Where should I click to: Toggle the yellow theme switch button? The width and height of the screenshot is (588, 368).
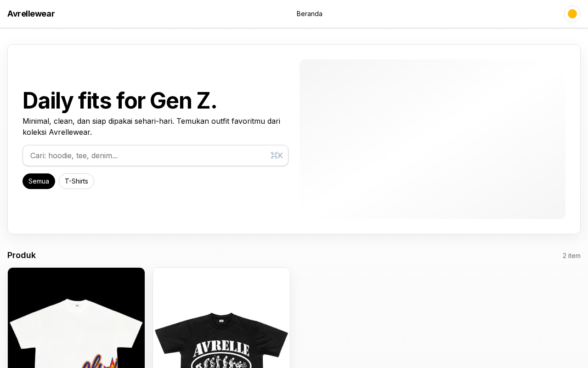point(572,14)
